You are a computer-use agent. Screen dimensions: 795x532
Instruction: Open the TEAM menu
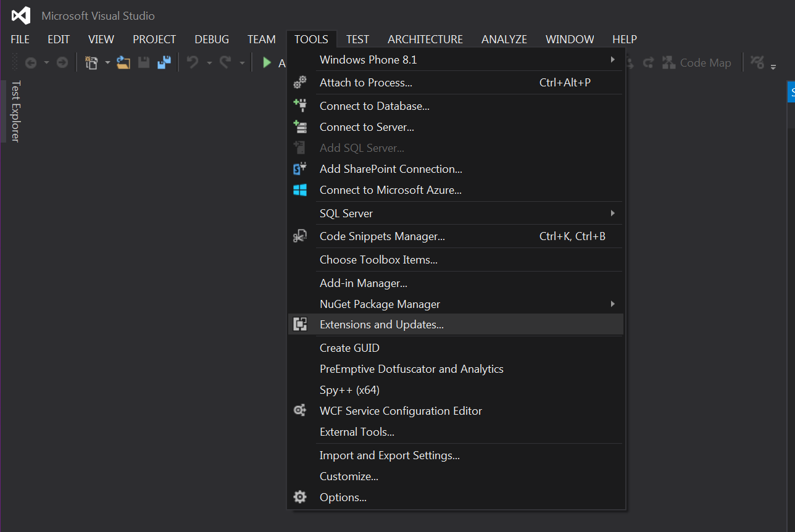[262, 39]
